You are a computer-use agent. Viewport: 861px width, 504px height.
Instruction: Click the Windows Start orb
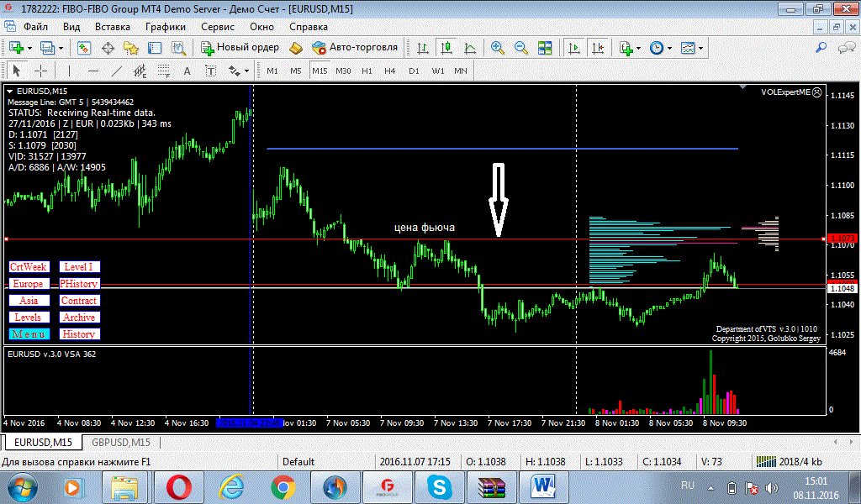pos(22,487)
